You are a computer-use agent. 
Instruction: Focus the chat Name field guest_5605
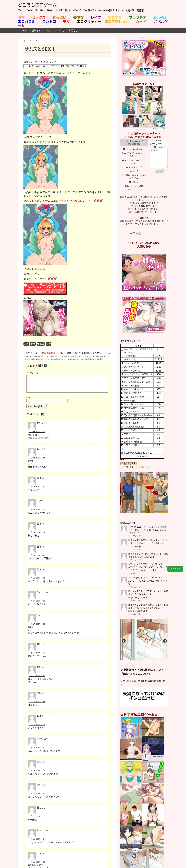pyautogui.click(x=158, y=143)
